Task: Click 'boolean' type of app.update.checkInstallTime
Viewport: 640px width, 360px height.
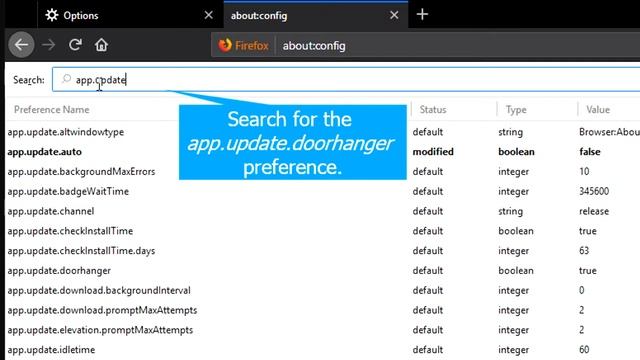Action: tap(516, 231)
